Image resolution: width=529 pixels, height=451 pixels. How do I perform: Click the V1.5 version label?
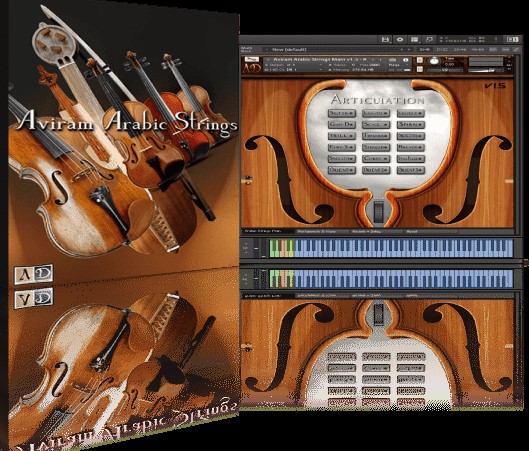(495, 86)
